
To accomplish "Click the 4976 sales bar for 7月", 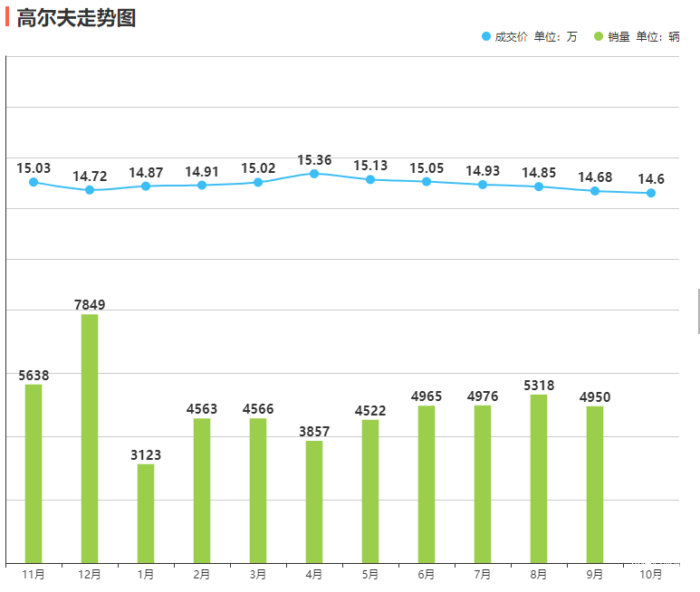I will pos(483,483).
